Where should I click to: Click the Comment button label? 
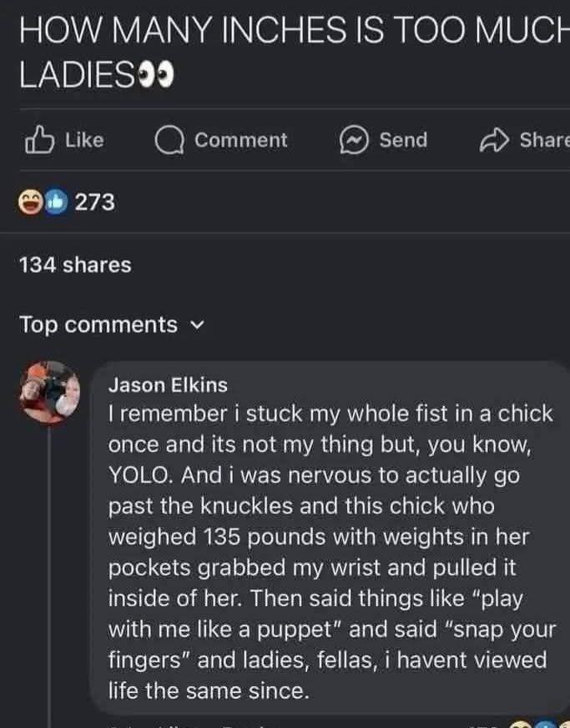(240, 140)
